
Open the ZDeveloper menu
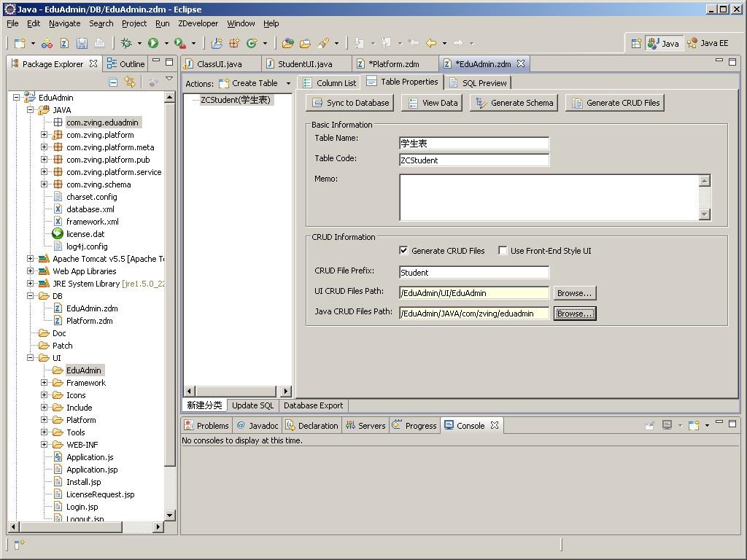198,23
